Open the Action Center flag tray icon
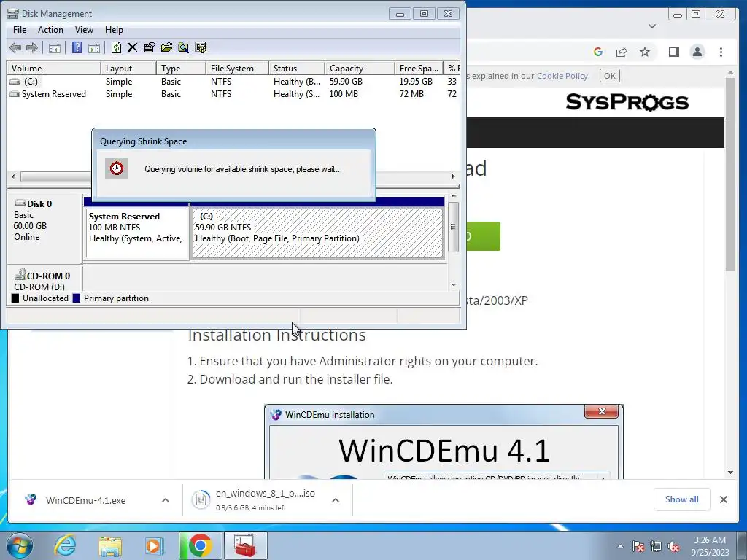The width and height of the screenshot is (747, 560). coord(638,546)
